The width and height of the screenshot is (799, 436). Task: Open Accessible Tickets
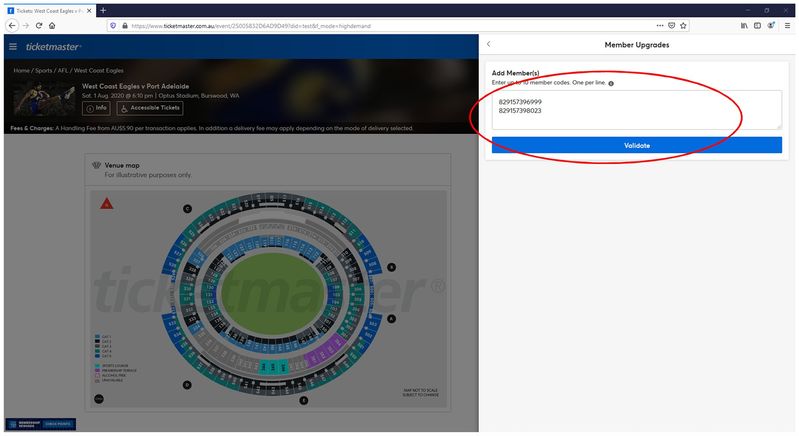tap(150, 108)
